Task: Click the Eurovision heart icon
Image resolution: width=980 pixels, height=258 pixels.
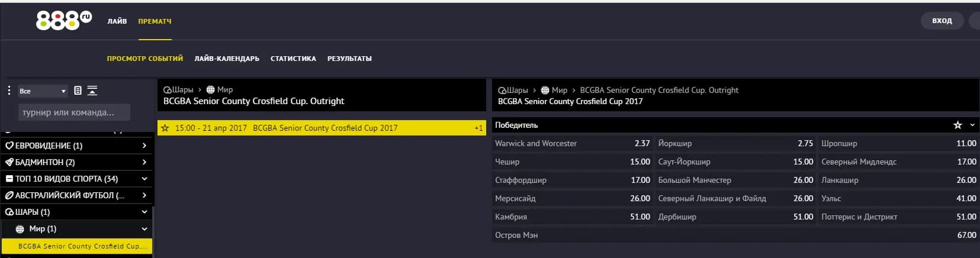Action: (x=9, y=146)
